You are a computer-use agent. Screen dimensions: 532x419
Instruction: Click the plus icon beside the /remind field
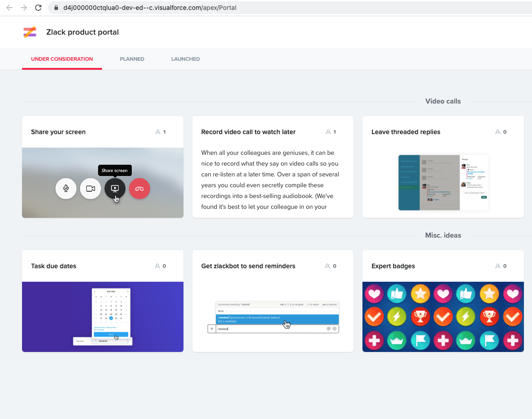click(211, 329)
